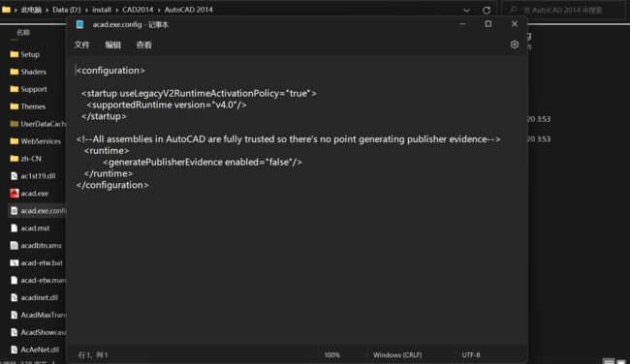Click UTF-8 encoding indicator in status bar
This screenshot has height=364, width=630.
[471, 355]
